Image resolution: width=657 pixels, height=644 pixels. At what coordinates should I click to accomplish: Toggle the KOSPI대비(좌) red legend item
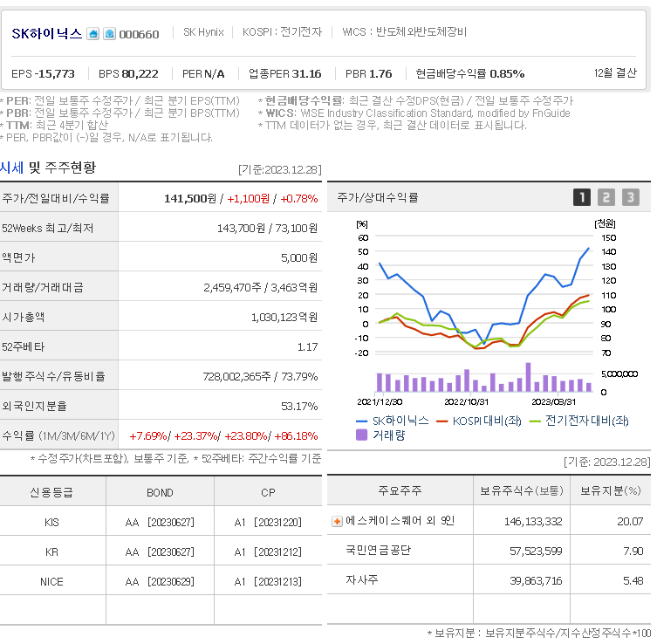[479, 421]
